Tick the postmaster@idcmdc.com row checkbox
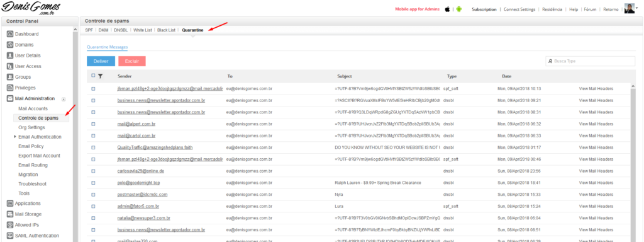644x242 pixels. point(93,194)
